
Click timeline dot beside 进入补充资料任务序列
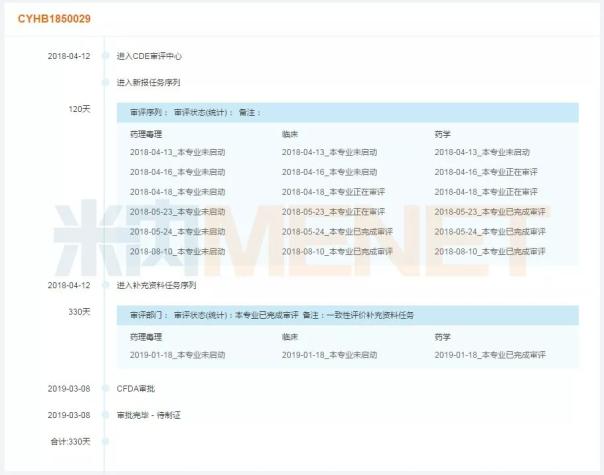tap(105, 285)
